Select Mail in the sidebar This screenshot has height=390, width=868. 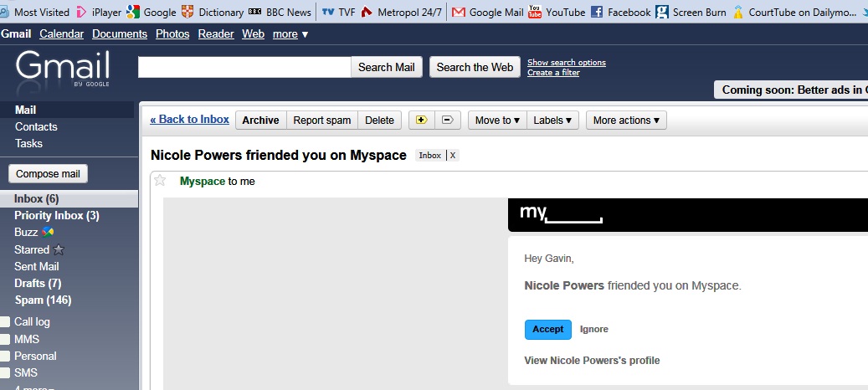pyautogui.click(x=25, y=110)
